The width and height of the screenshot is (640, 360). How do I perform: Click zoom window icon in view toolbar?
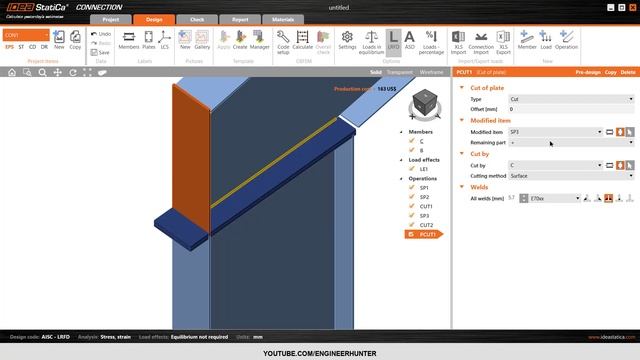tap(27, 72)
